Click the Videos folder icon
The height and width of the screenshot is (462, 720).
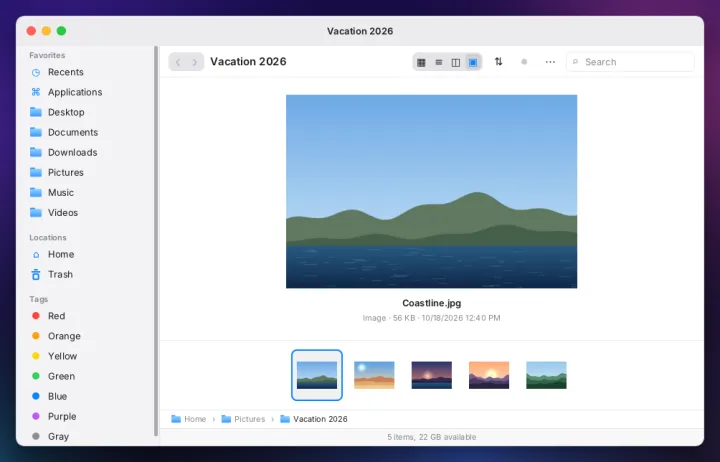tap(36, 212)
